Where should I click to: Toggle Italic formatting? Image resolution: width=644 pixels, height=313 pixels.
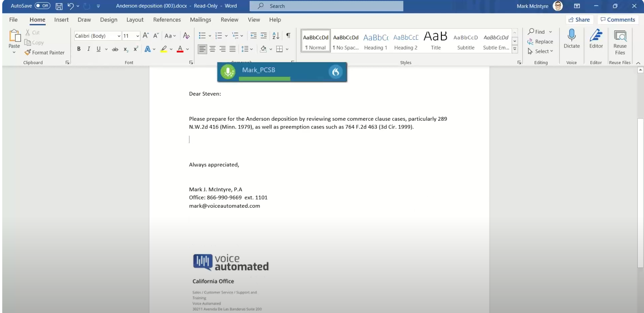coord(89,49)
